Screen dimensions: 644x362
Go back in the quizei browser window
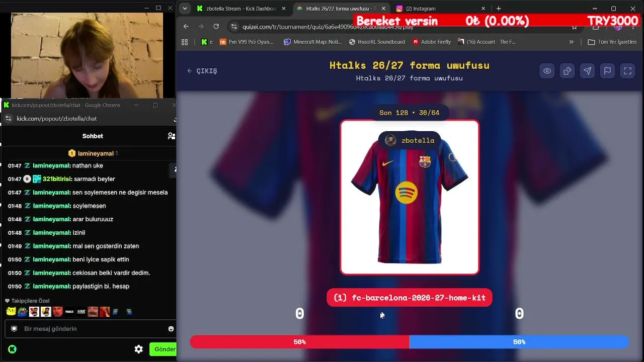point(186,27)
